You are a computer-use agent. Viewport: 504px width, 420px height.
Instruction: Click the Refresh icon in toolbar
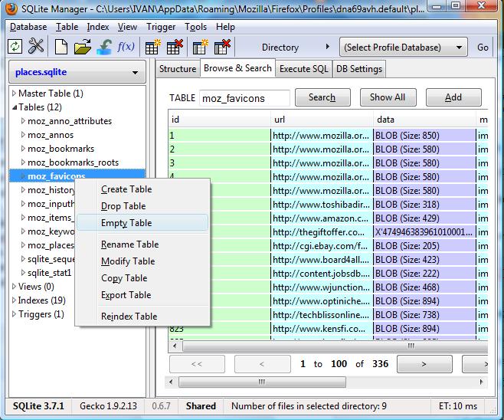click(x=15, y=47)
